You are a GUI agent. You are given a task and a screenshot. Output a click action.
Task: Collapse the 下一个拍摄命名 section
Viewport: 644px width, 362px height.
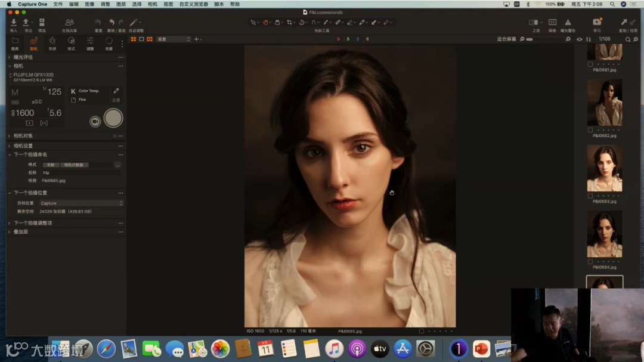pyautogui.click(x=10, y=154)
